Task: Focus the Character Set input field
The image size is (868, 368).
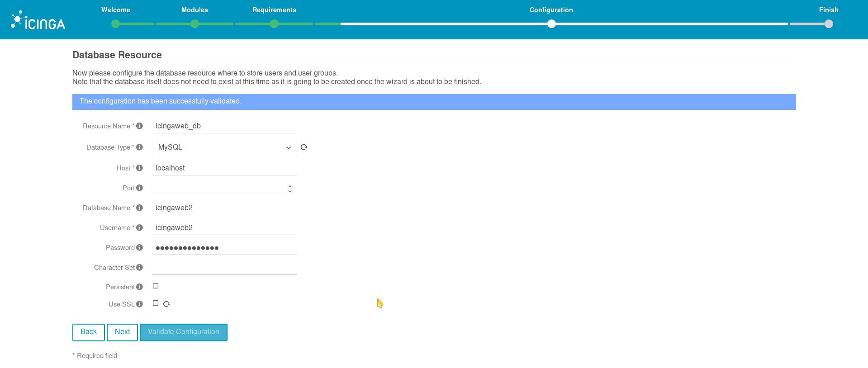Action: pos(224,268)
